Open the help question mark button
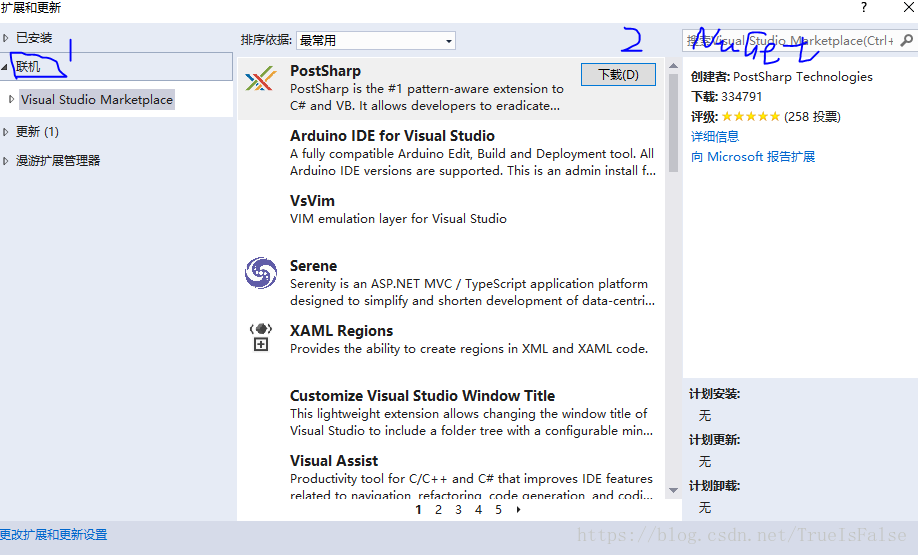The width and height of the screenshot is (918, 555). tap(864, 7)
